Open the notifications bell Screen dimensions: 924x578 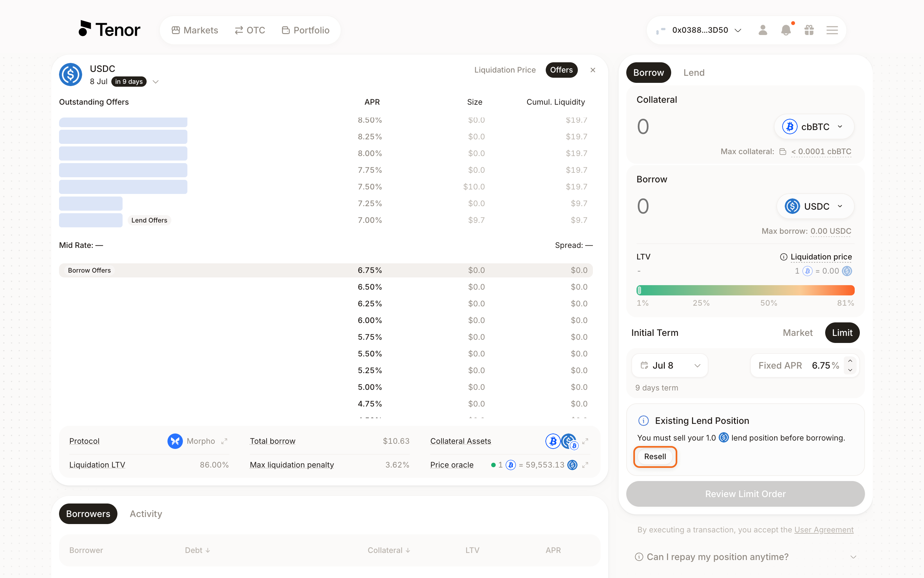(786, 30)
